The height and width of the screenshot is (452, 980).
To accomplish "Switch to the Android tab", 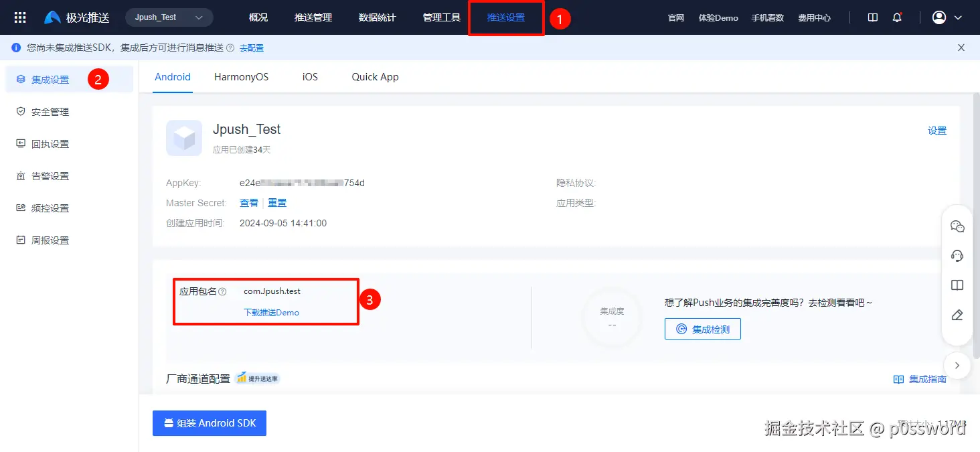I will (x=173, y=77).
